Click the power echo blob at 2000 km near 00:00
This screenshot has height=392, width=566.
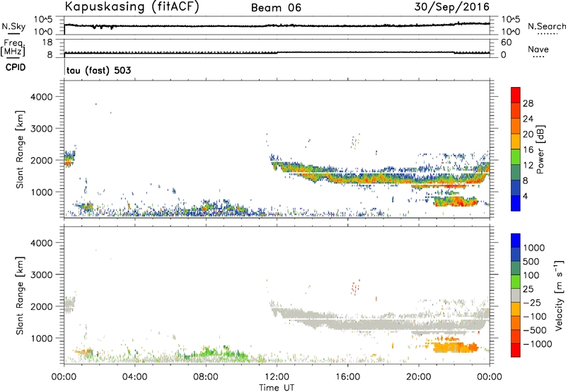pyautogui.click(x=69, y=158)
